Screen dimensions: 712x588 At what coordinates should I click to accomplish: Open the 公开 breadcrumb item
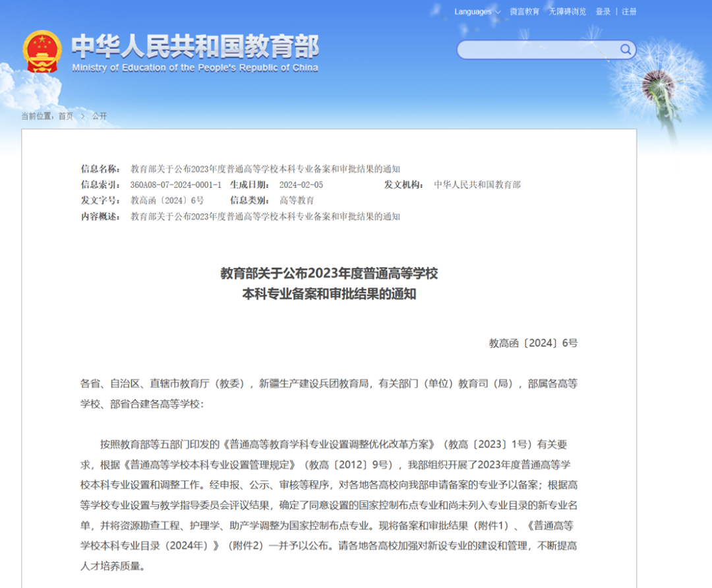click(x=100, y=116)
